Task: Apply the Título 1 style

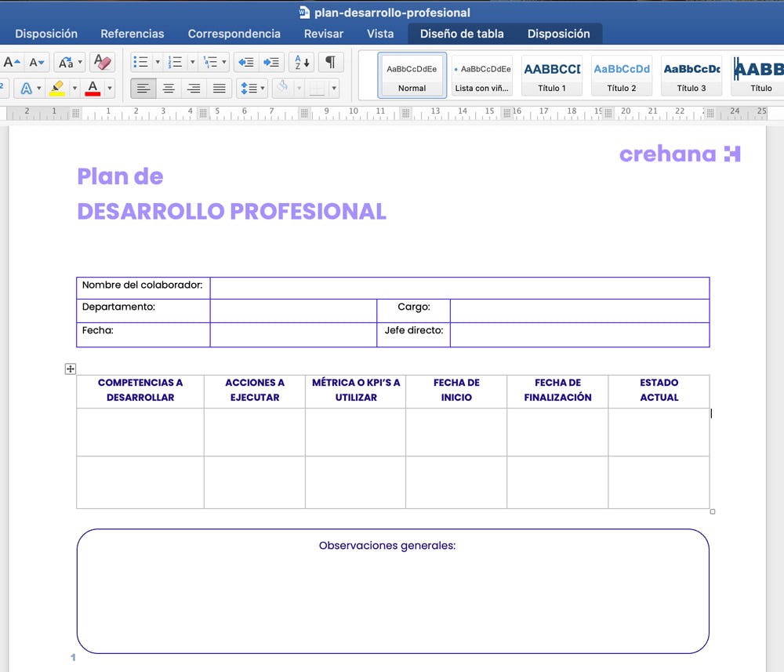Action: tap(552, 74)
